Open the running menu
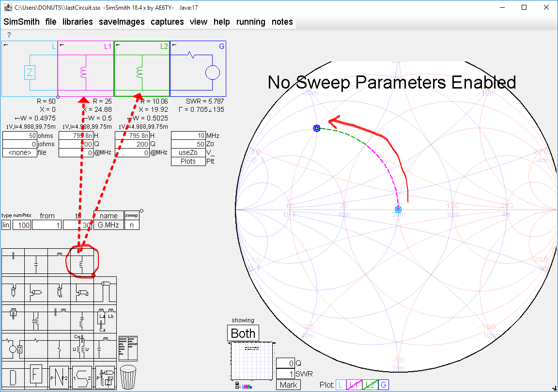 click(251, 22)
